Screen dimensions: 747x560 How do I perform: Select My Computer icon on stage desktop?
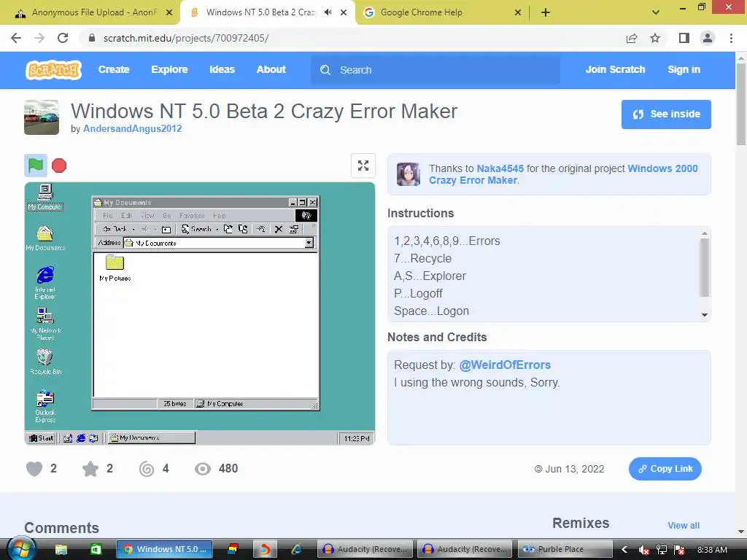[x=44, y=197]
